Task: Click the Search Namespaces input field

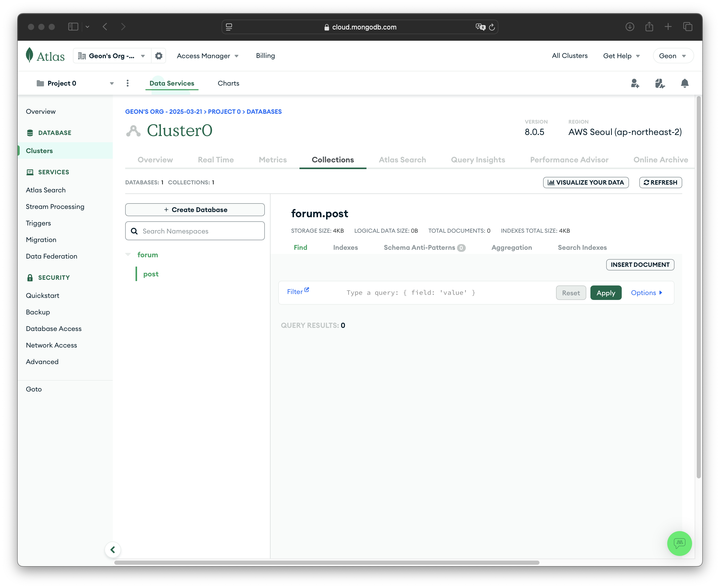Action: pyautogui.click(x=200, y=231)
